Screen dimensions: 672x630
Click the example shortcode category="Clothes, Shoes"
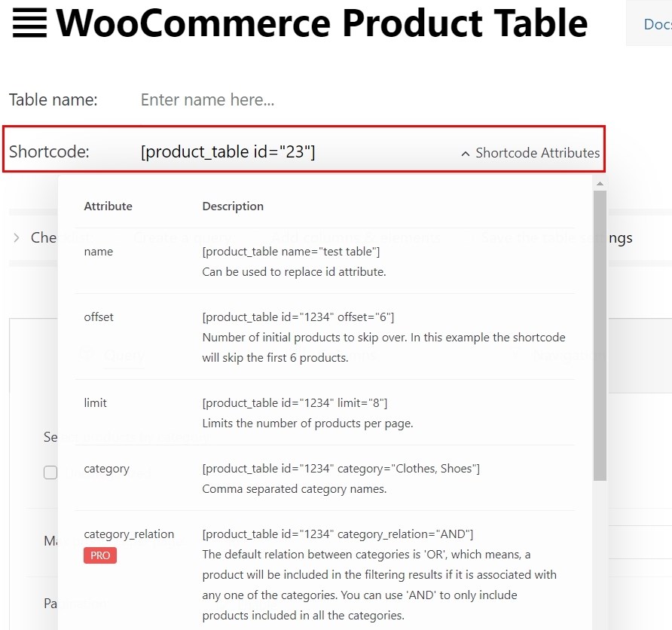341,469
